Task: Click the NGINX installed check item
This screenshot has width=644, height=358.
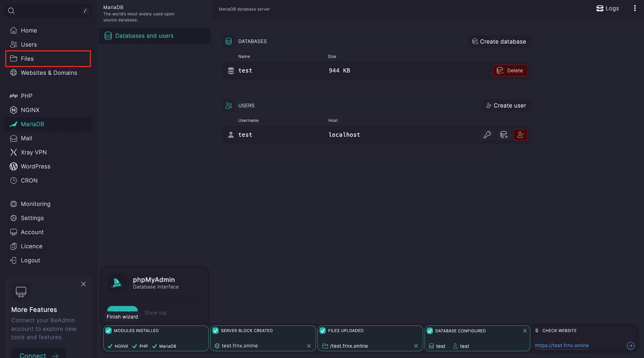Action: click(118, 346)
